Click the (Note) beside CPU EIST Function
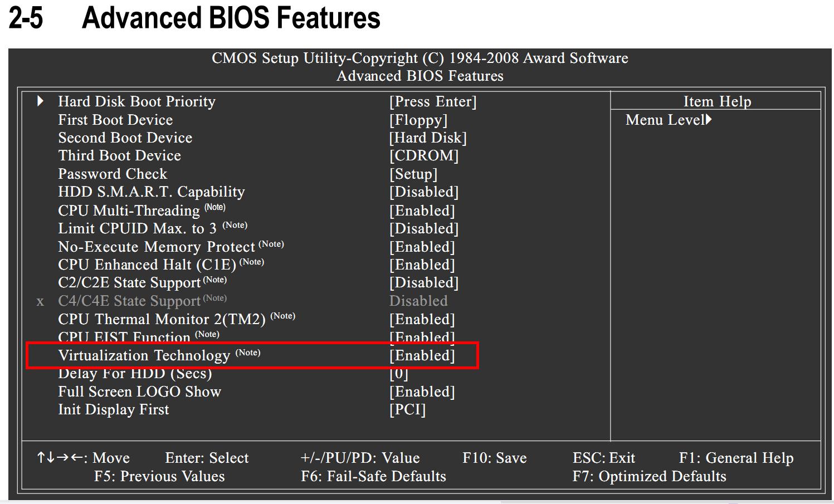This screenshot has height=504, width=834. point(207,334)
